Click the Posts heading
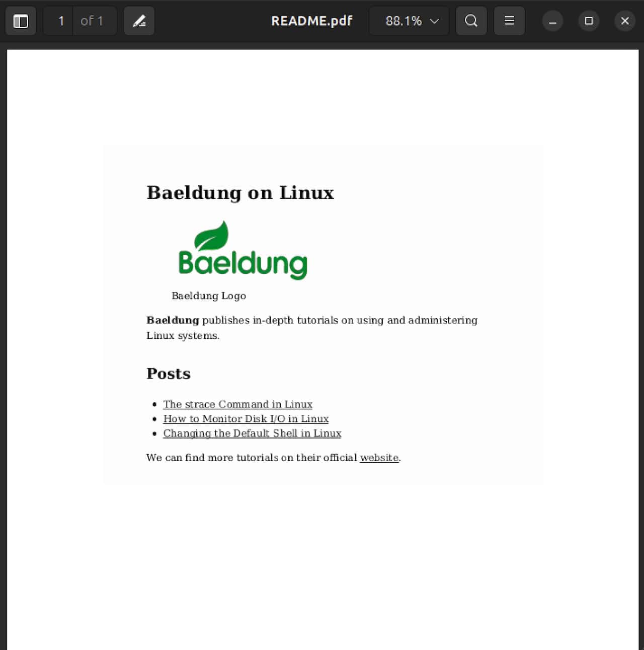The width and height of the screenshot is (644, 650). click(x=169, y=374)
